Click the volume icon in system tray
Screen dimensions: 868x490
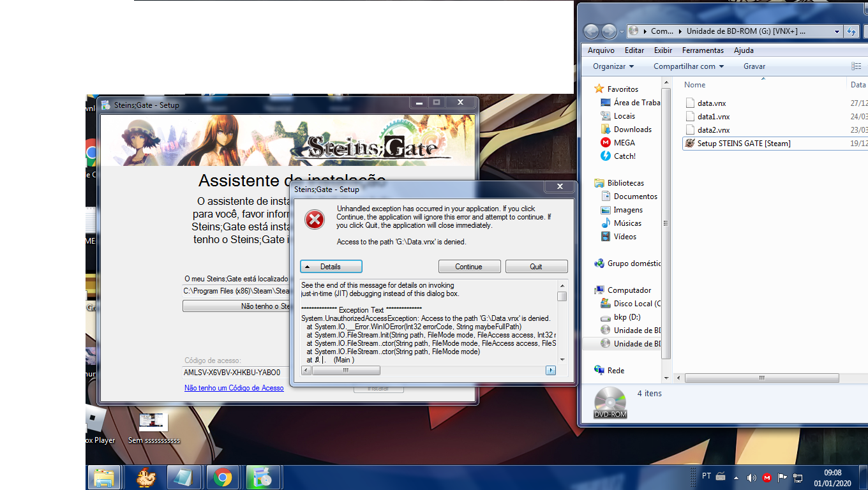[x=752, y=477]
